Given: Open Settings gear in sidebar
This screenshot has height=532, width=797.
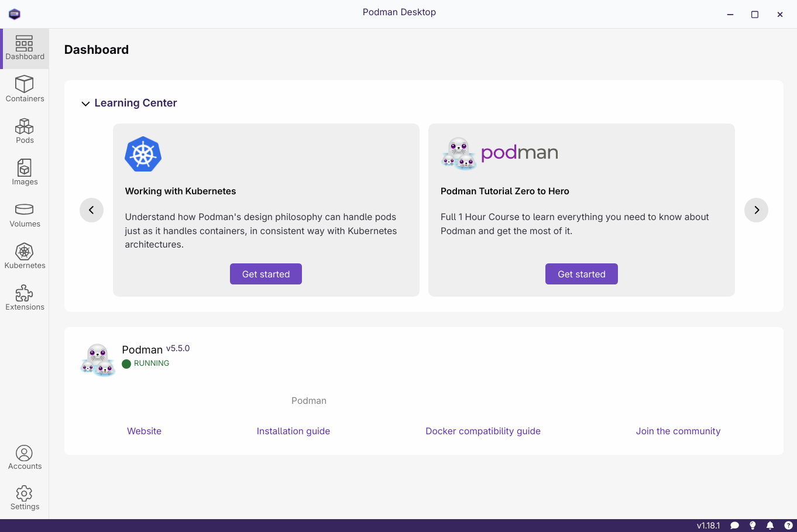Looking at the screenshot, I should [x=25, y=497].
